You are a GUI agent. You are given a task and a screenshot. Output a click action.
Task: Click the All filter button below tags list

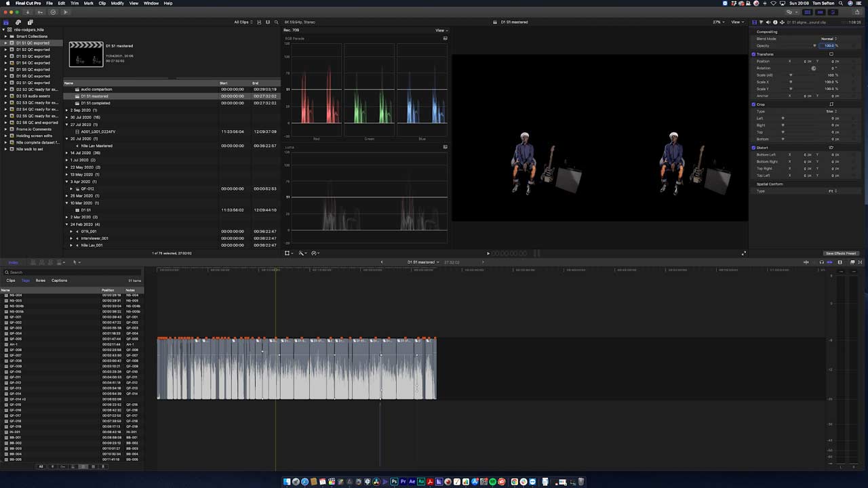click(x=41, y=466)
